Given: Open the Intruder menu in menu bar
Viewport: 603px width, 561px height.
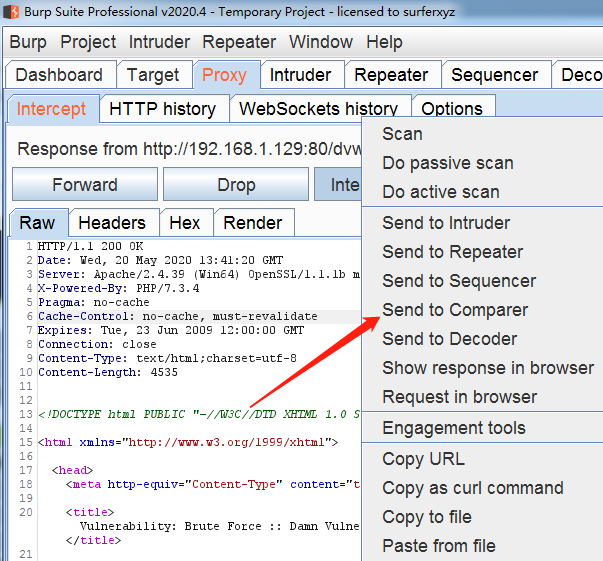Looking at the screenshot, I should pyautogui.click(x=159, y=42).
